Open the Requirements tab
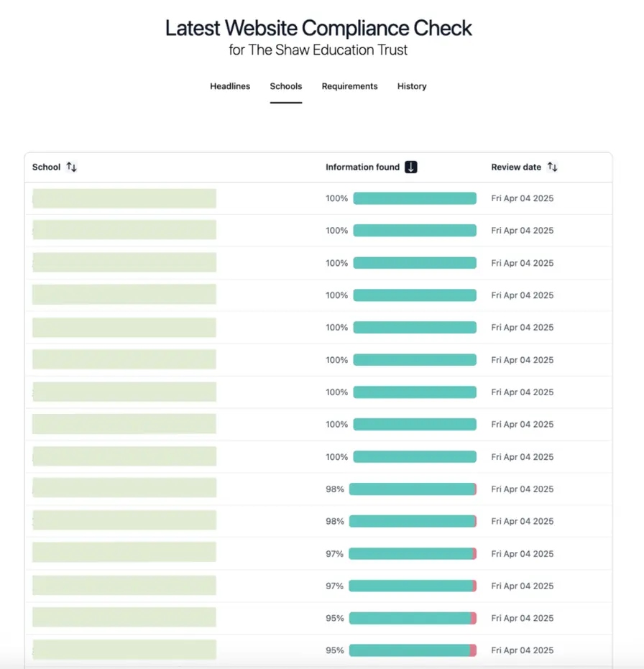Viewport: 644px width, 669px height. coord(349,86)
